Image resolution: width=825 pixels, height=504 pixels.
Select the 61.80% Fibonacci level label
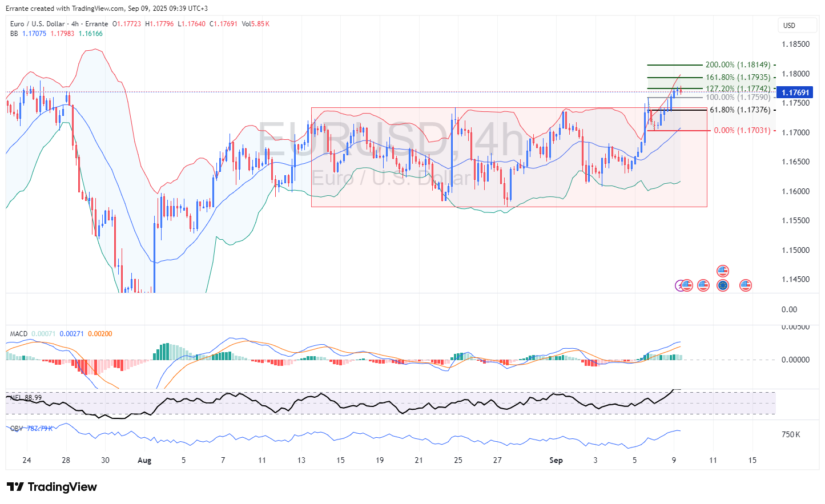(739, 110)
